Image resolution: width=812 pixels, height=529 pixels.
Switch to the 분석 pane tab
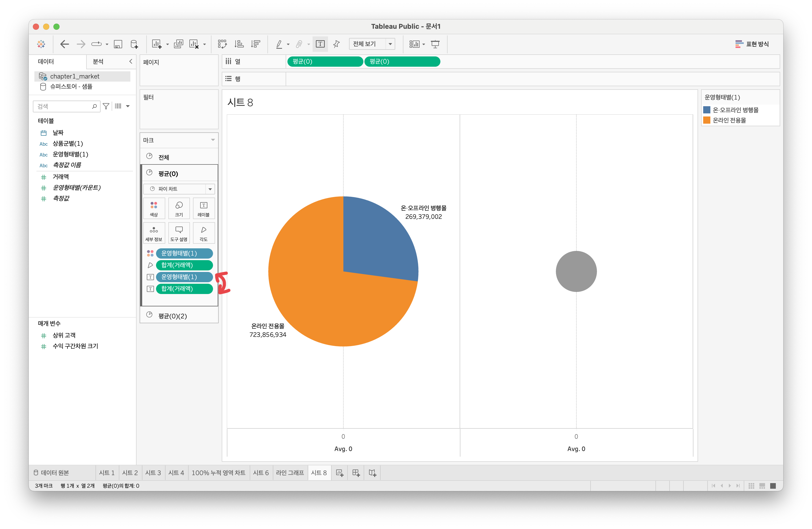point(98,61)
